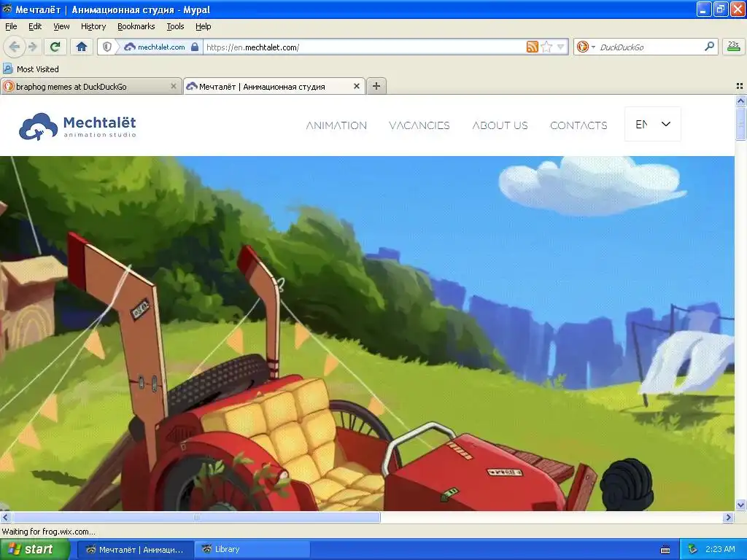Open the Windows start menu
The height and width of the screenshot is (560, 747).
34,549
